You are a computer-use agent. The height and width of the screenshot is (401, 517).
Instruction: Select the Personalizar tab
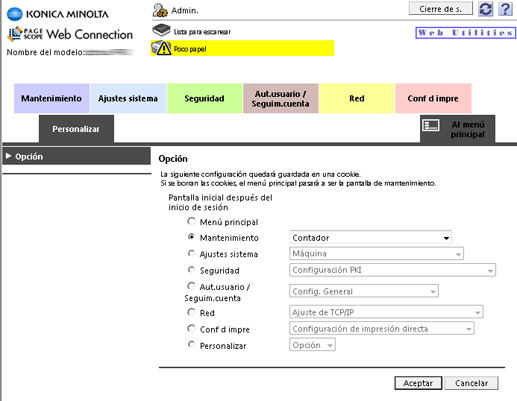pyautogui.click(x=76, y=129)
